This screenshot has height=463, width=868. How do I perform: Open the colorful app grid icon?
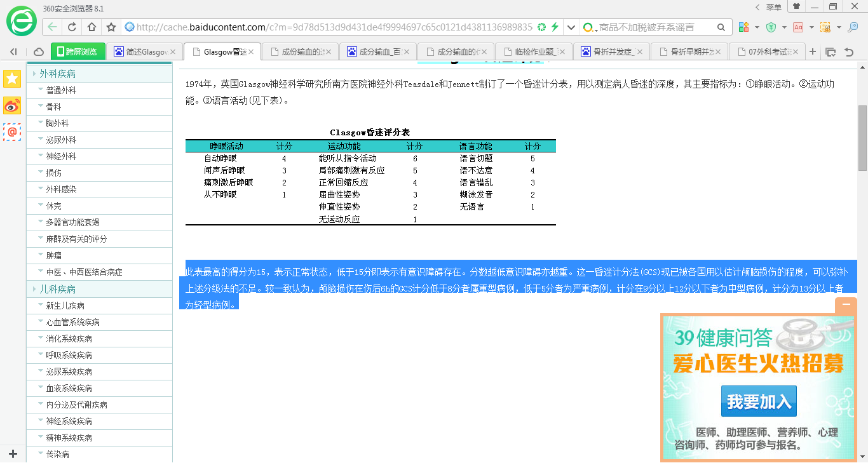[x=743, y=28]
